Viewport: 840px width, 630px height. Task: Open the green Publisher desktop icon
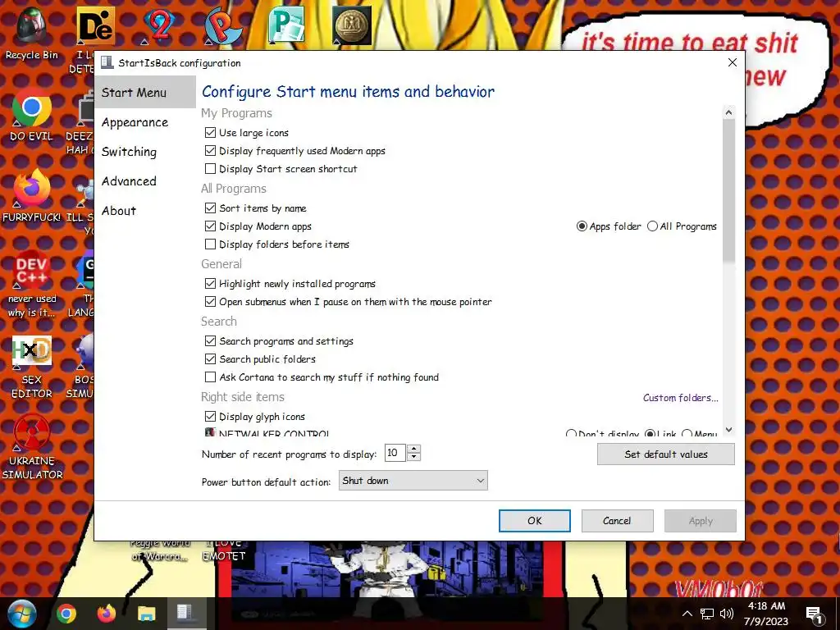286,25
